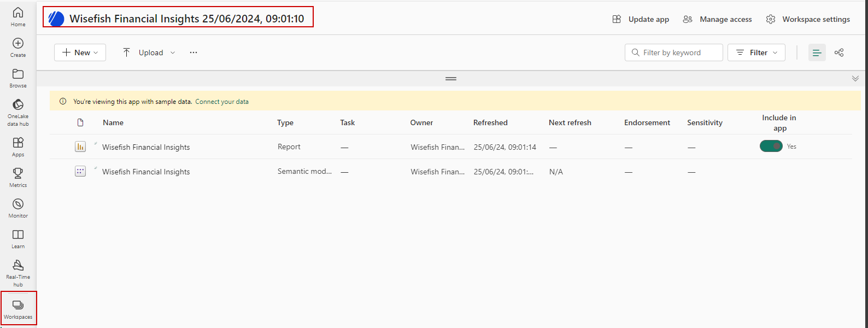Image resolution: width=868 pixels, height=328 pixels.
Task: Toggle Include in app for the report
Action: click(x=771, y=147)
